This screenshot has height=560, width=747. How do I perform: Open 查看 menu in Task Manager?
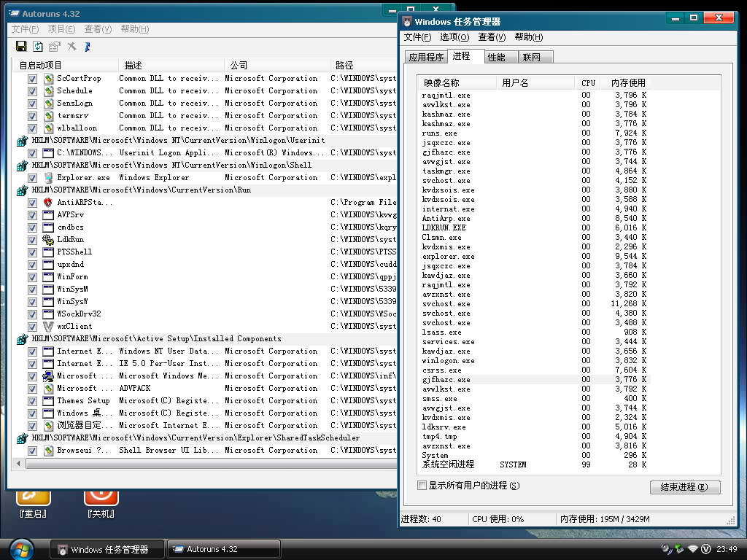click(492, 37)
